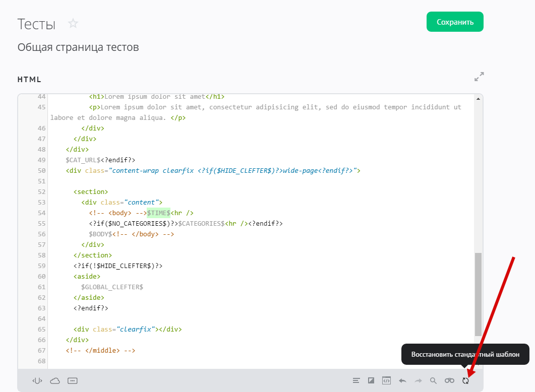This screenshot has height=392, width=535.
Task: Click the editor vertical scrollbar thumb
Action: [478, 294]
